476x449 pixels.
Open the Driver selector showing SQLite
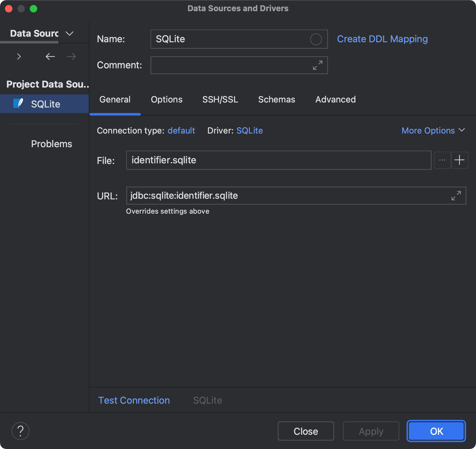(249, 130)
